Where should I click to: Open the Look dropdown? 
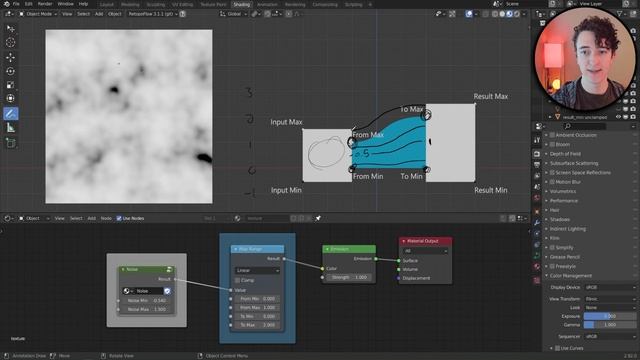610,308
